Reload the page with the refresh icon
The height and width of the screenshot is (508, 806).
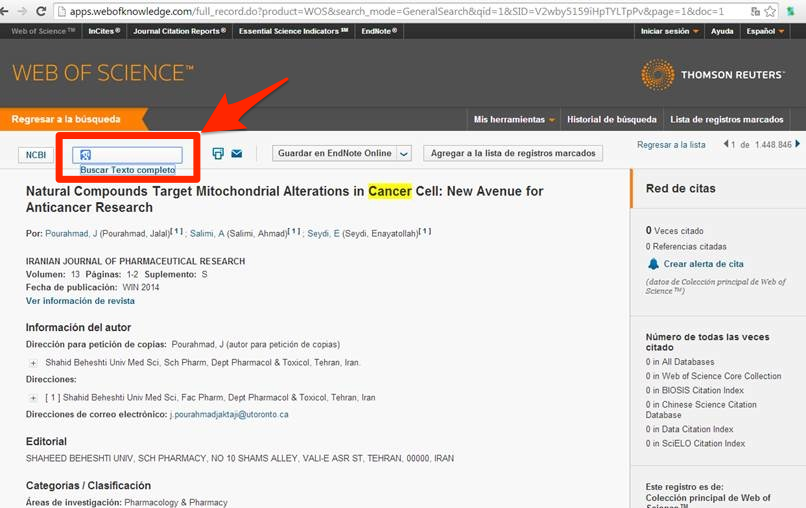coord(42,11)
